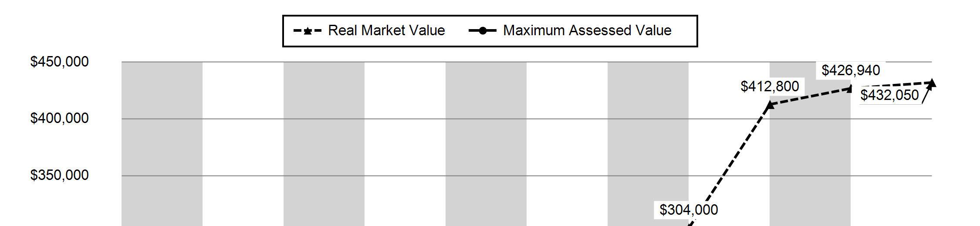Screen dimensions: 980x226
Task: Select the $432,050 data label
Action: point(890,95)
